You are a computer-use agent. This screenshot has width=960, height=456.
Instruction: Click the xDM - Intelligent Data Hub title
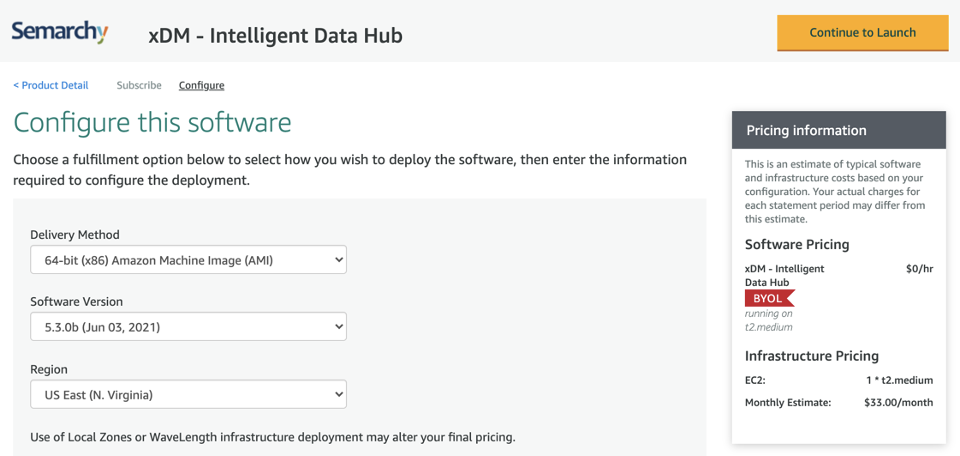[276, 36]
